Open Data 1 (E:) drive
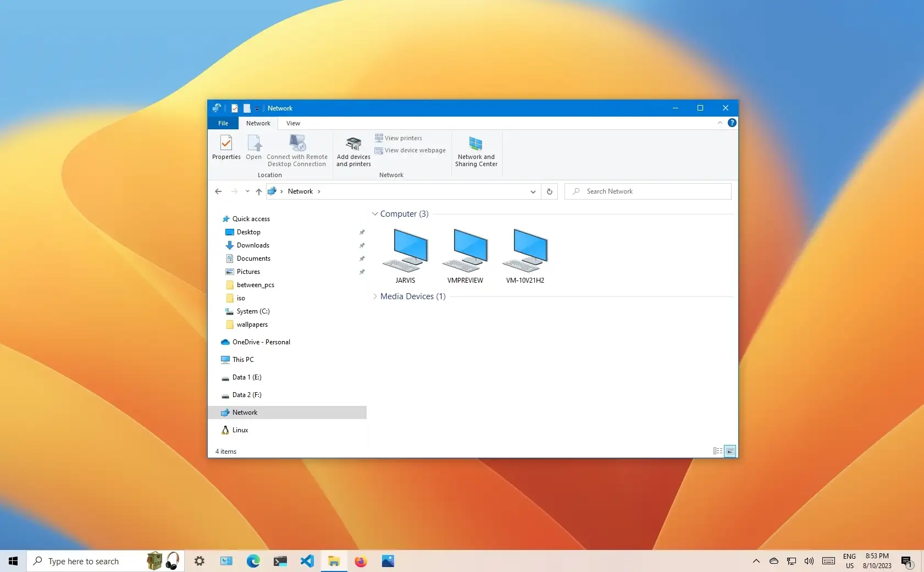This screenshot has height=572, width=924. (241, 377)
